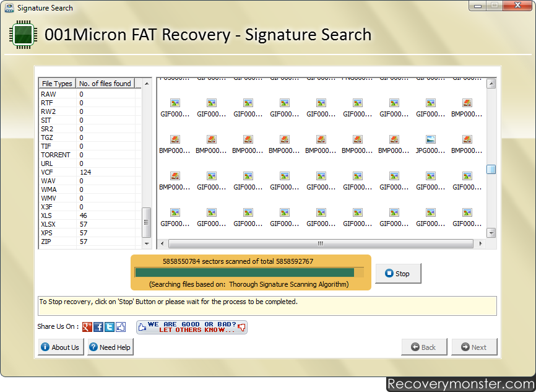Select the XLS file type row
This screenshot has height=392, width=536.
point(90,216)
